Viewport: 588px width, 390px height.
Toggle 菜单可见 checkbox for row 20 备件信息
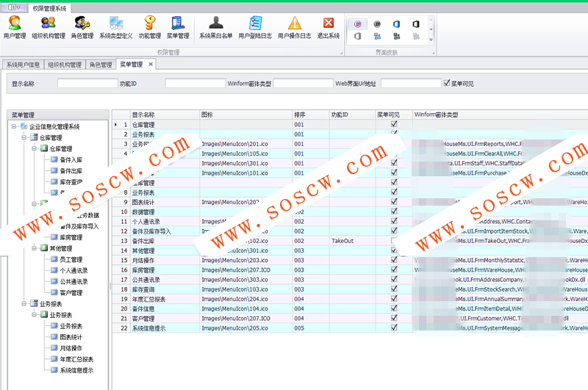coord(394,308)
